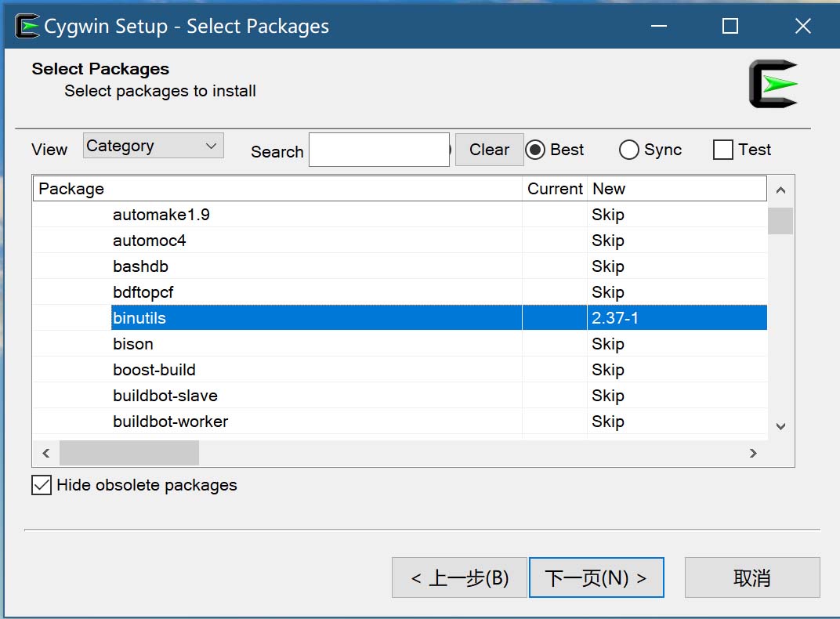Click the horizontal scrollbar left arrow
The width and height of the screenshot is (840, 619).
pyautogui.click(x=46, y=453)
